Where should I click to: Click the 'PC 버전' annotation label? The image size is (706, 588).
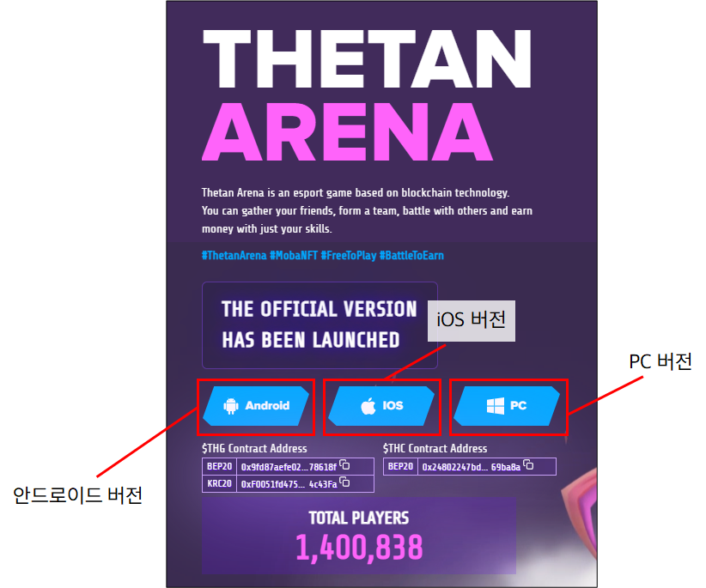(x=660, y=361)
